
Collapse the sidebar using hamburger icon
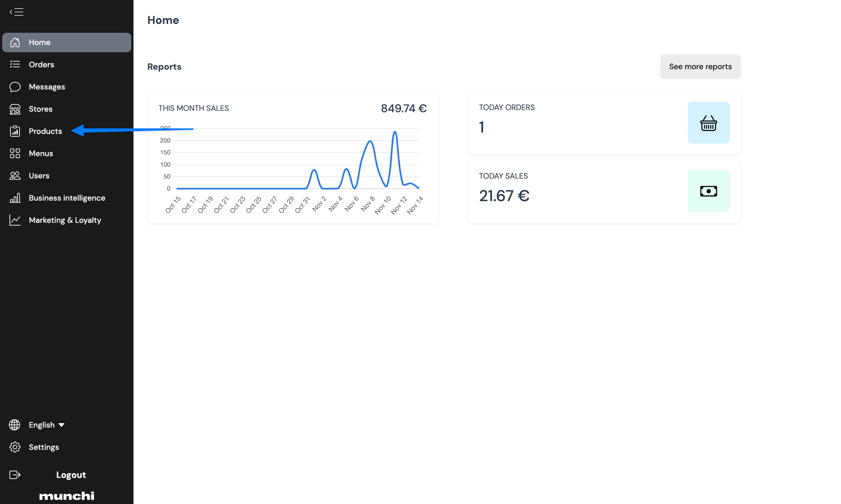tap(16, 12)
